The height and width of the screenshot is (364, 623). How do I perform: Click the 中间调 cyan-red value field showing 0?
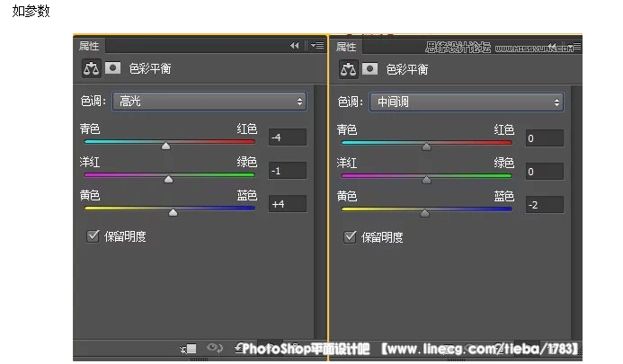point(544,138)
